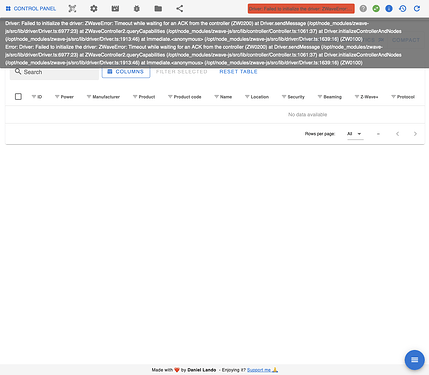Sort by the Manufacturer column header text
The width and height of the screenshot is (429, 375).
tap(106, 97)
